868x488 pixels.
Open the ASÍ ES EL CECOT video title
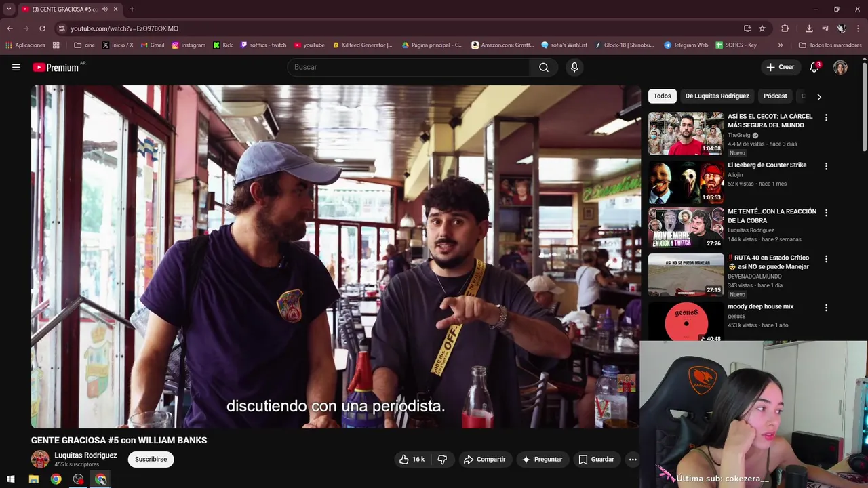click(x=770, y=121)
